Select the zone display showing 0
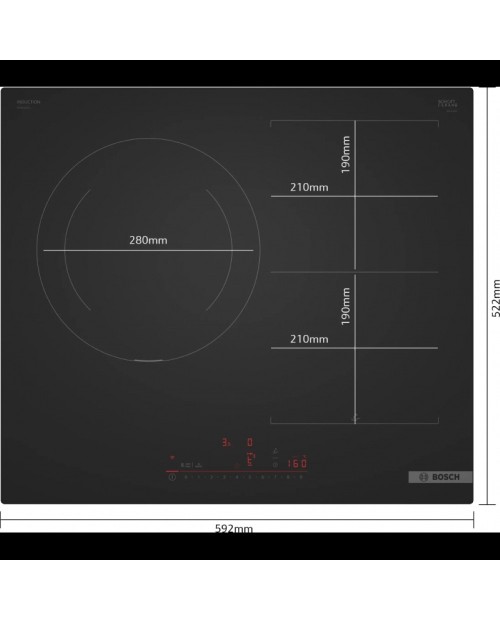Screen dimensions: 500x620 click(x=250, y=442)
